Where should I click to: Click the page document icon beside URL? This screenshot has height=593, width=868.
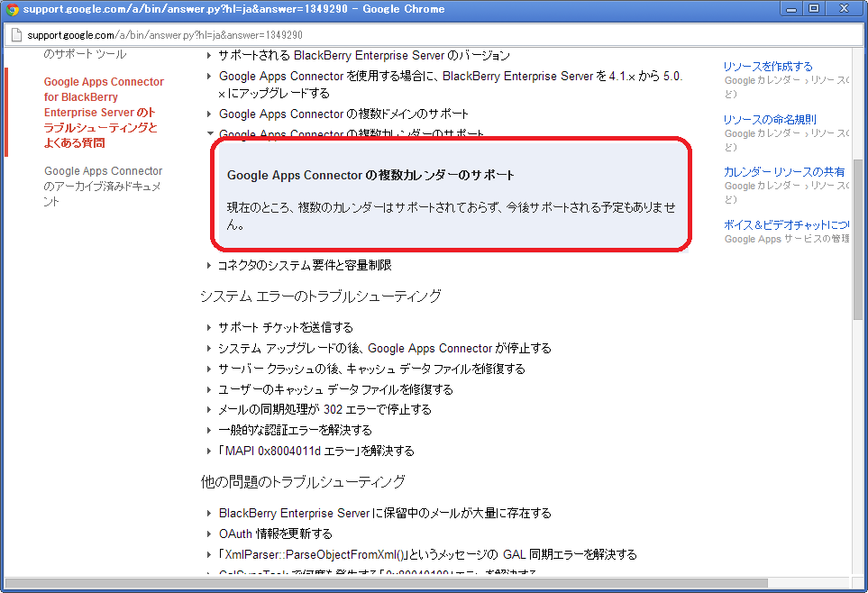(16, 35)
